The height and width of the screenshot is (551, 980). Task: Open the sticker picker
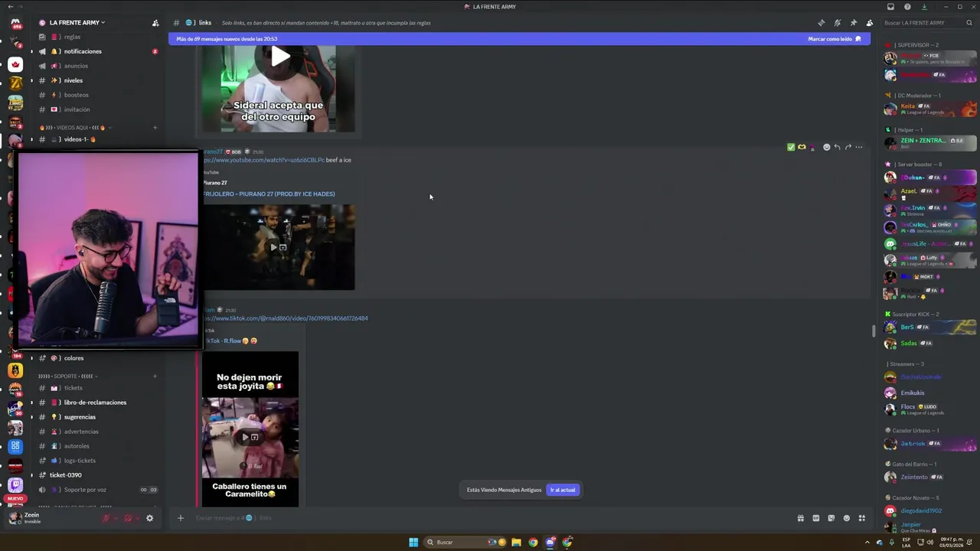[x=831, y=518]
